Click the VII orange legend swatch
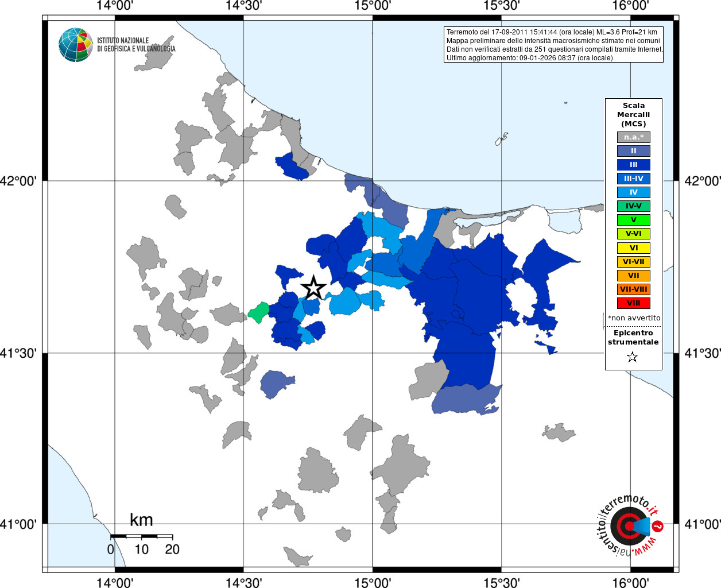The image size is (721, 588). [x=634, y=276]
